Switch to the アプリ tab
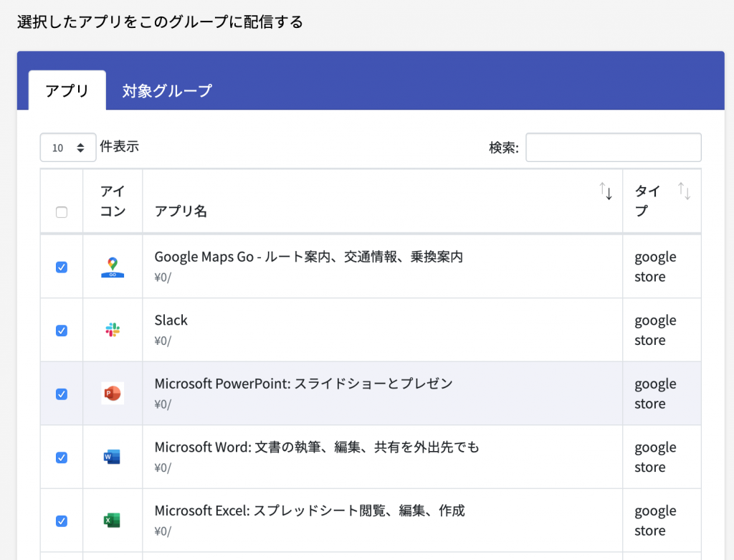 (x=67, y=90)
